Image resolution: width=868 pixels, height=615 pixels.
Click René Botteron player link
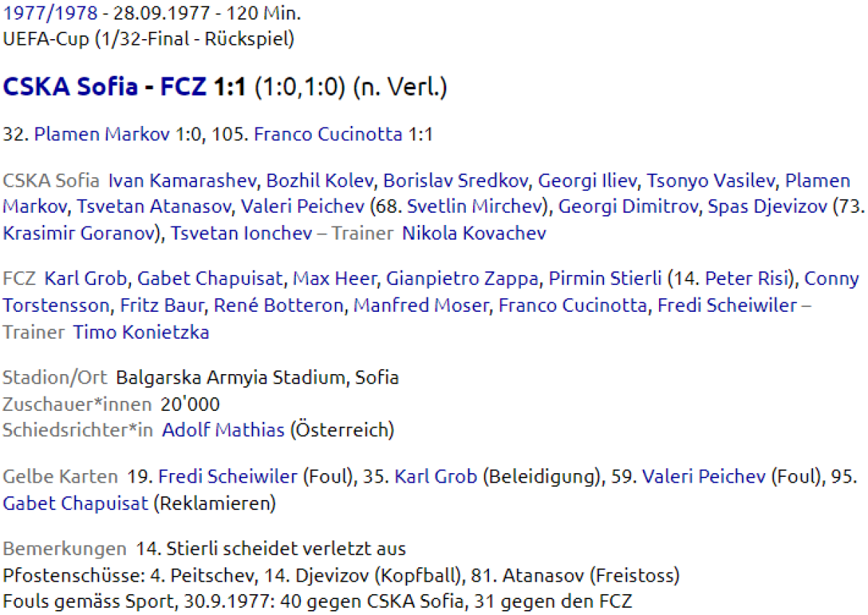(x=278, y=306)
